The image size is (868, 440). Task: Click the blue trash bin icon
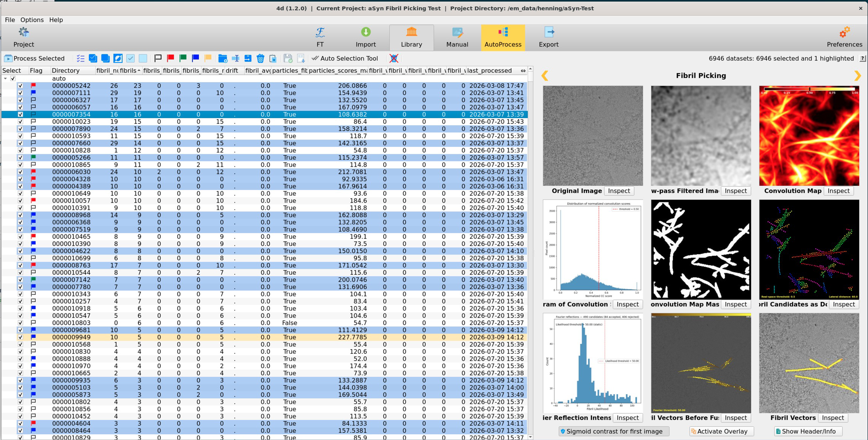click(x=260, y=58)
